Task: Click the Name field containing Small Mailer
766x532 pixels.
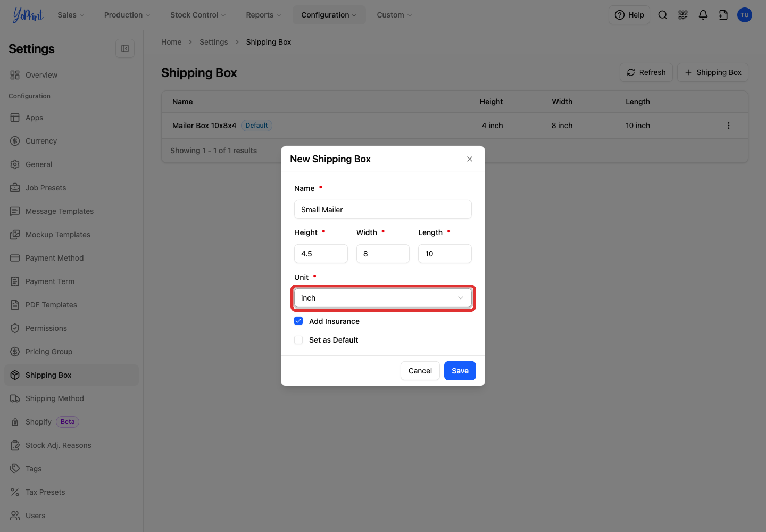Action: coord(383,209)
